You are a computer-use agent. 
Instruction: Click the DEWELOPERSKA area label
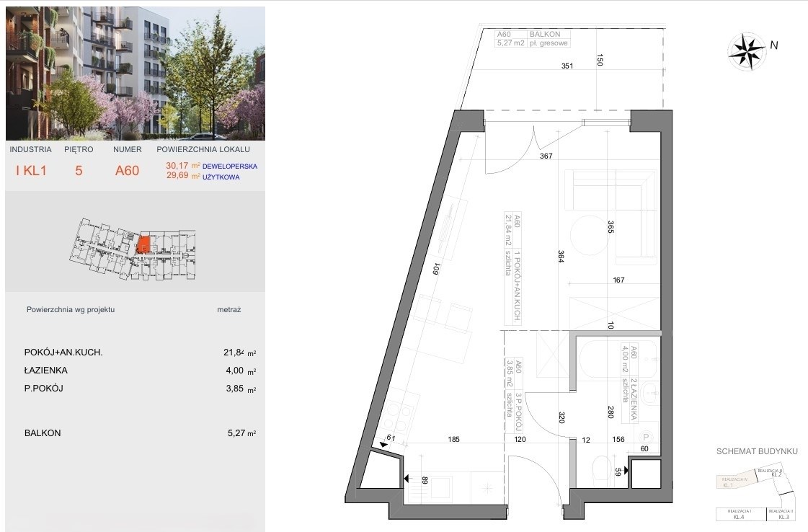tap(230, 166)
